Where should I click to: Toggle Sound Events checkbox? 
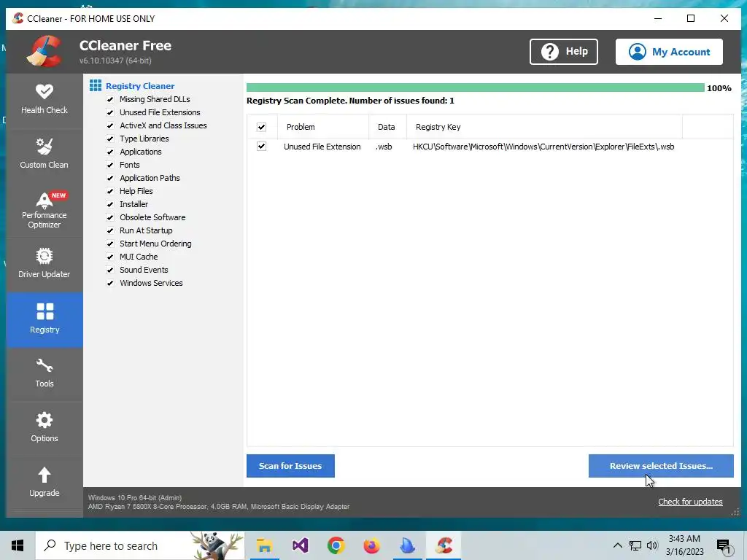(110, 270)
